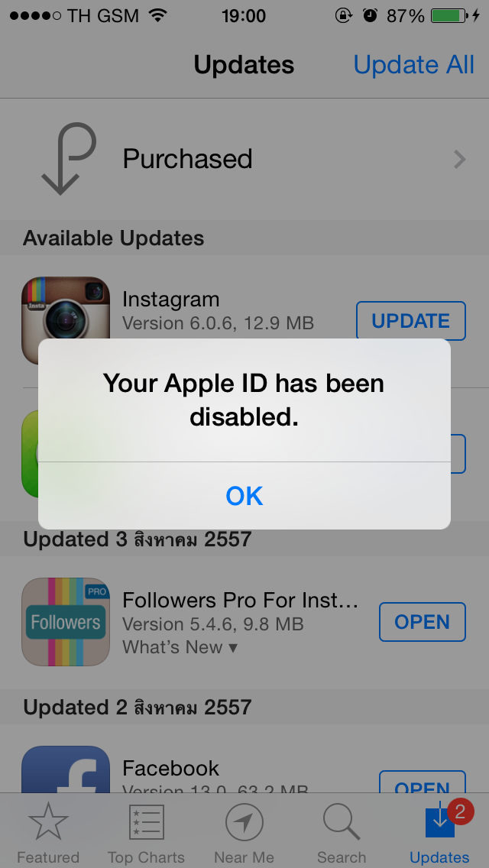The image size is (489, 868).
Task: Open Followers Pro For Instagram
Action: tap(422, 622)
